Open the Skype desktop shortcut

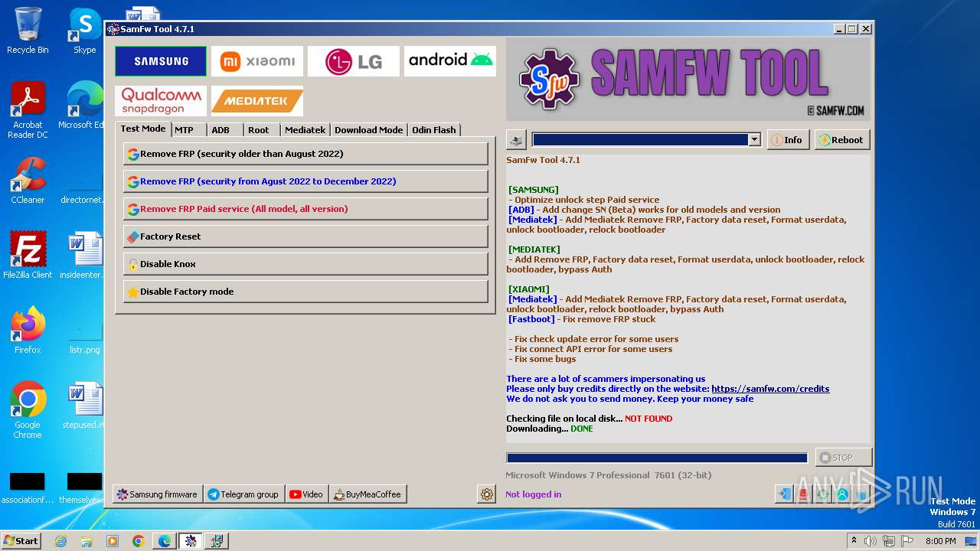[84, 31]
